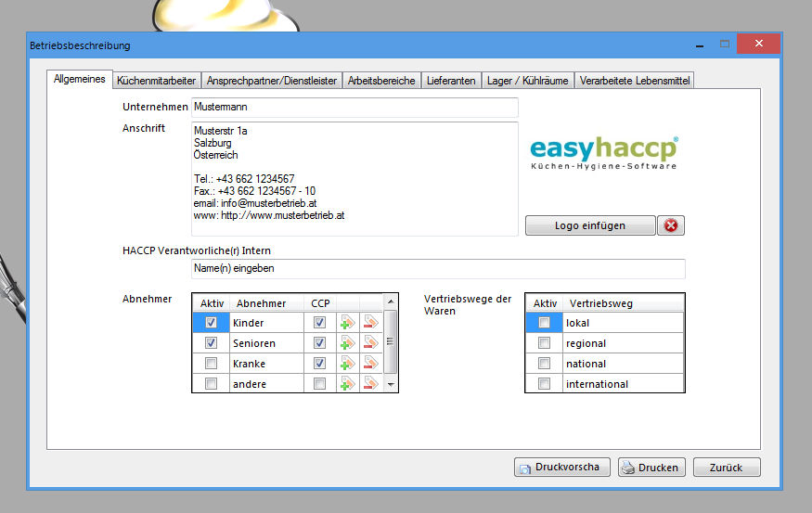The image size is (812, 513).
Task: Click the remove icon in the Kranke row
Action: pyautogui.click(x=371, y=364)
